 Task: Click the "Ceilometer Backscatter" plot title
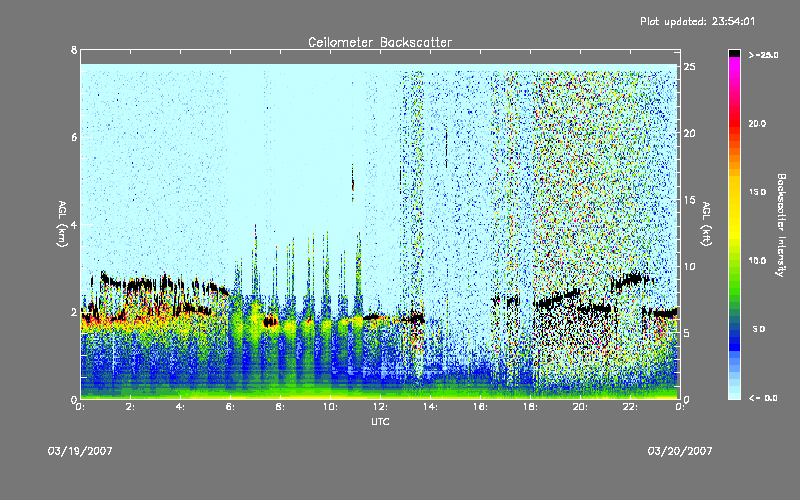click(x=380, y=42)
